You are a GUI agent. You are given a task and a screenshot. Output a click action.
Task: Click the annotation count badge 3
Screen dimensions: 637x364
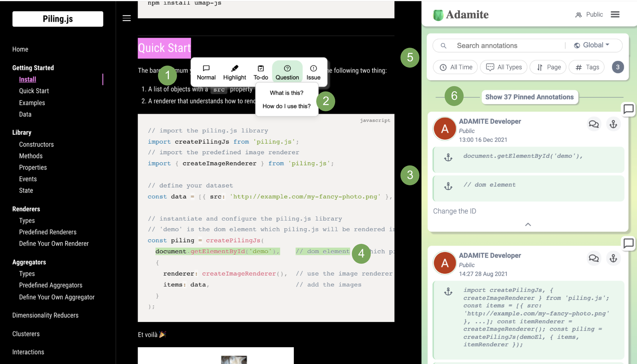click(x=617, y=67)
